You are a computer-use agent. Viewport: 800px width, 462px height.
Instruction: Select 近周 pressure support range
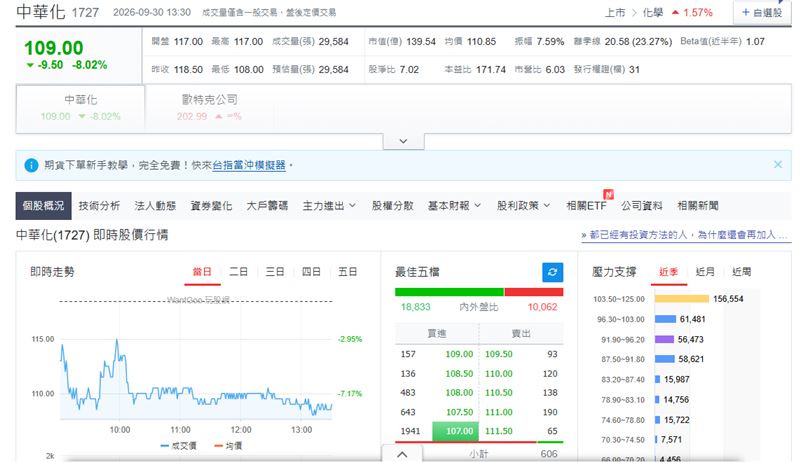point(741,272)
